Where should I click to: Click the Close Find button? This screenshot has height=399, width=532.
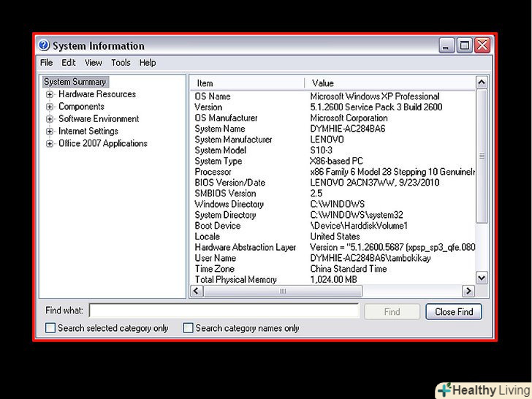pos(453,311)
